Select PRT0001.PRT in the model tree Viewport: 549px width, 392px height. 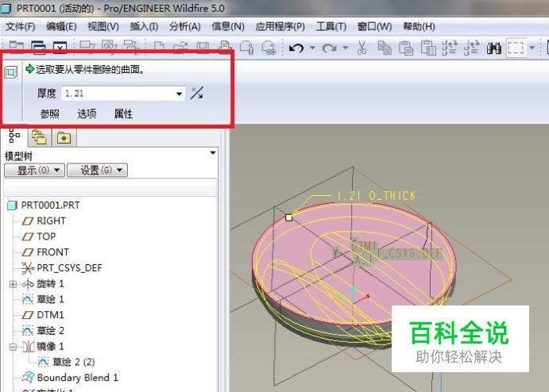[50, 206]
